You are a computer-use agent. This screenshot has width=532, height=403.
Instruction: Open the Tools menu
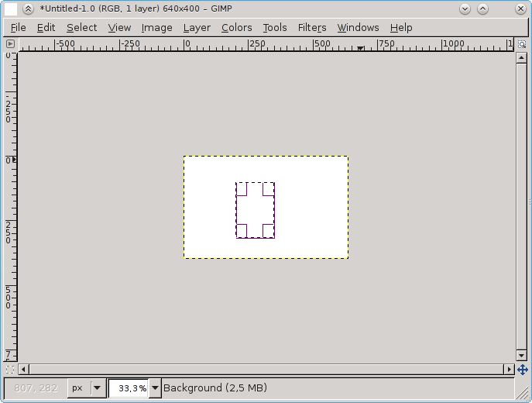[x=275, y=27]
